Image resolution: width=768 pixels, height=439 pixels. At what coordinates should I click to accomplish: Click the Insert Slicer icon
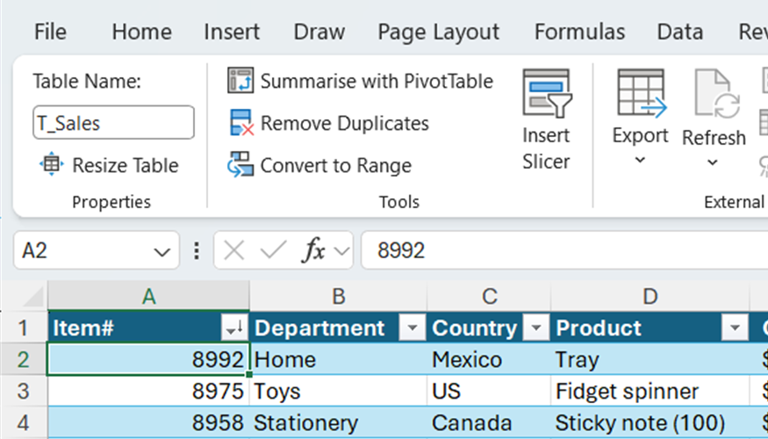pos(547,94)
